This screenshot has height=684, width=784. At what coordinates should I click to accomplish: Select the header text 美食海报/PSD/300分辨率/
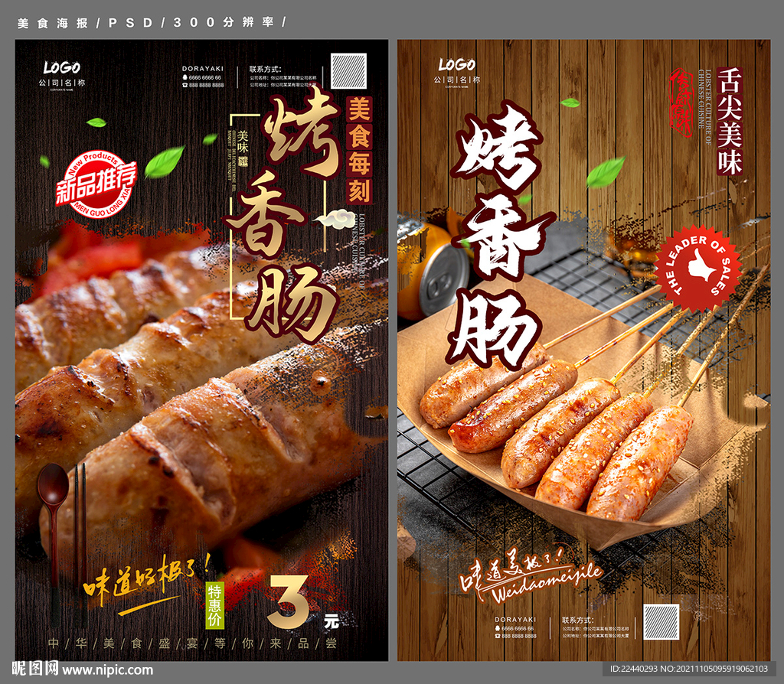point(152,22)
